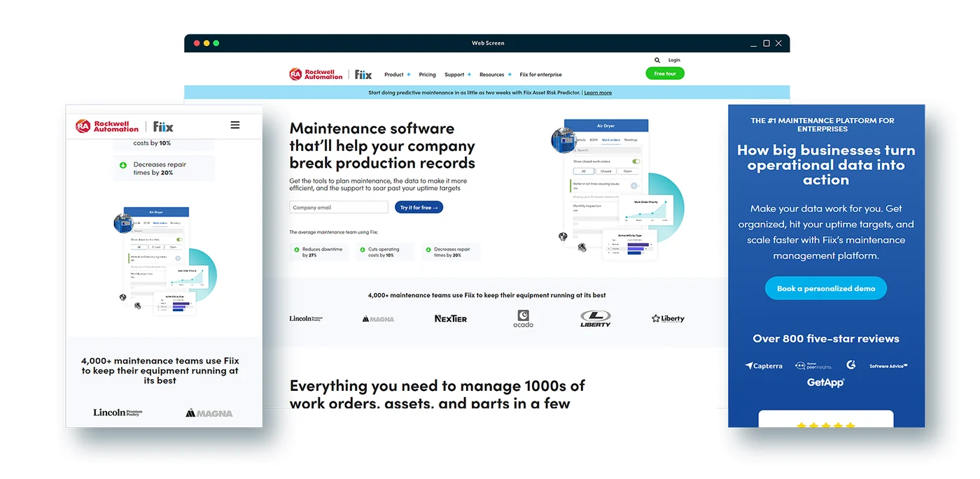Click Air Dryer card header on mobile screen
The width and height of the screenshot is (980, 479).
click(x=157, y=212)
